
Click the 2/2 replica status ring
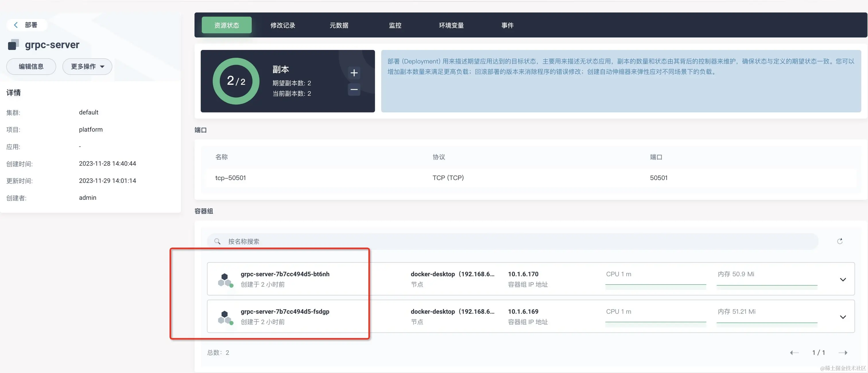click(x=236, y=81)
